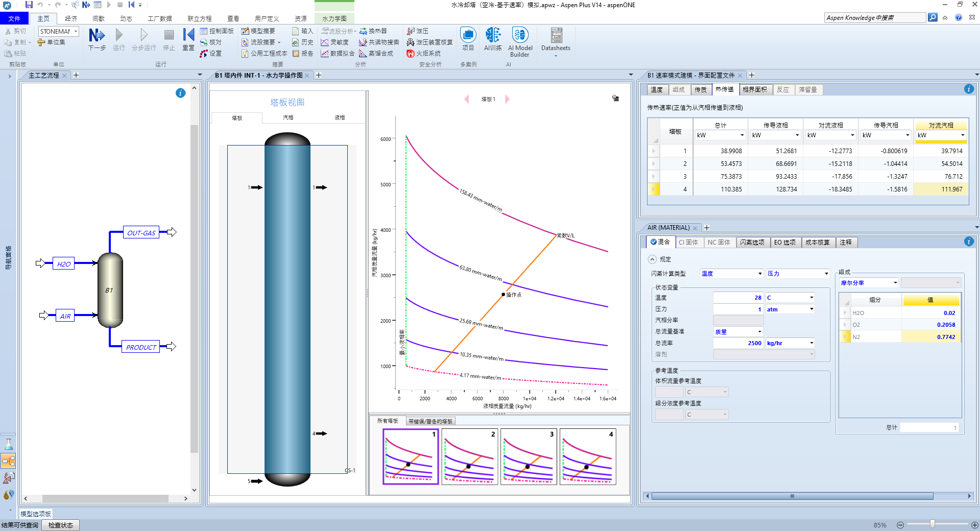This screenshot has width=980, height=531.
Task: Open the STONEMAN unit set dropdown
Action: [x=76, y=32]
